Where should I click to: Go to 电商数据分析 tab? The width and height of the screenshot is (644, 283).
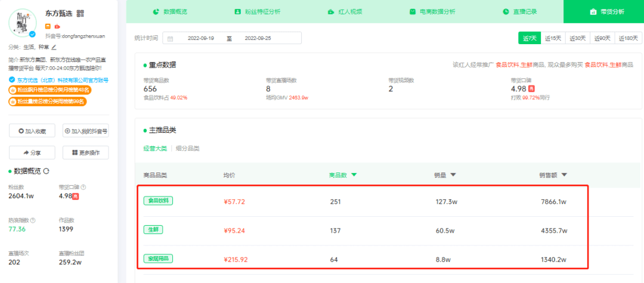[432, 11]
